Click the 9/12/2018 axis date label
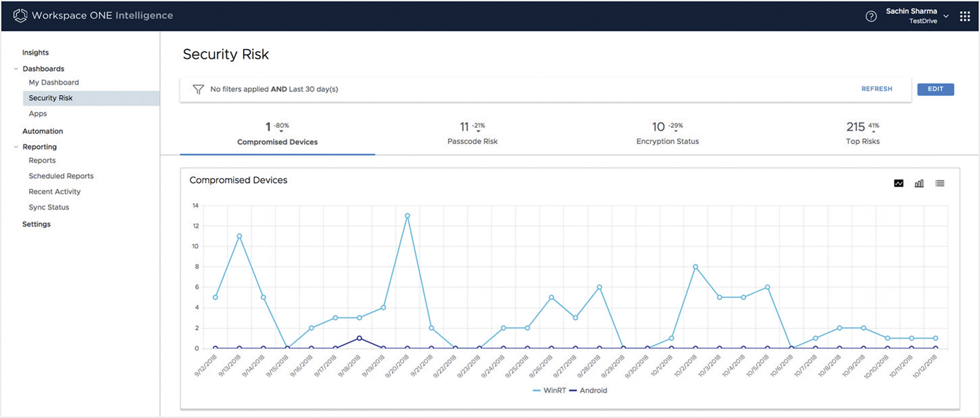 [x=206, y=366]
